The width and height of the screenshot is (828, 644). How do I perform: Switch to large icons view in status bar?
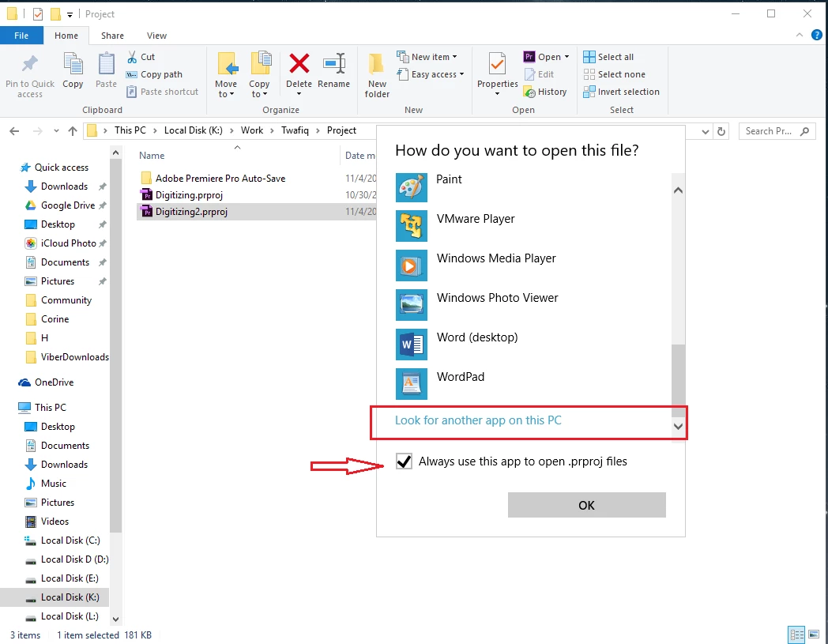814,634
